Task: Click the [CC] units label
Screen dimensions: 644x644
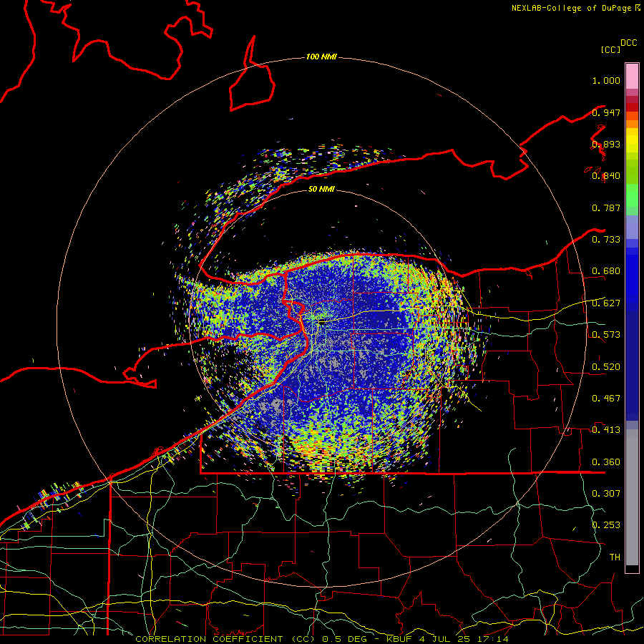Action: tap(610, 49)
